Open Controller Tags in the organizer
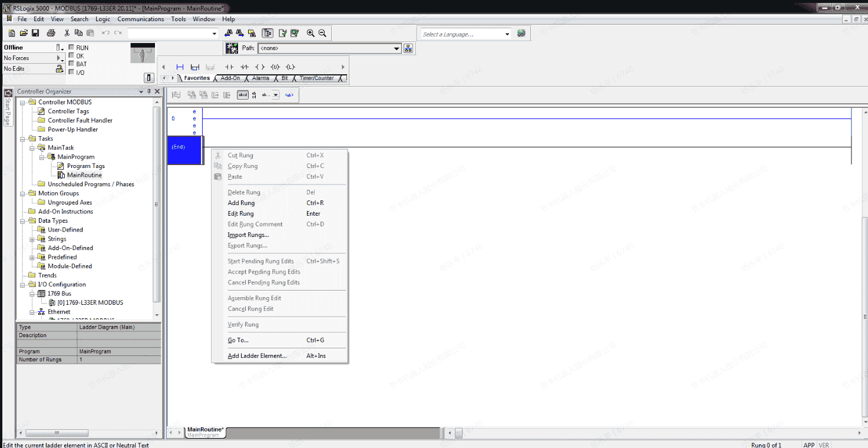Viewport: 868px width, 448px height. 68,111
